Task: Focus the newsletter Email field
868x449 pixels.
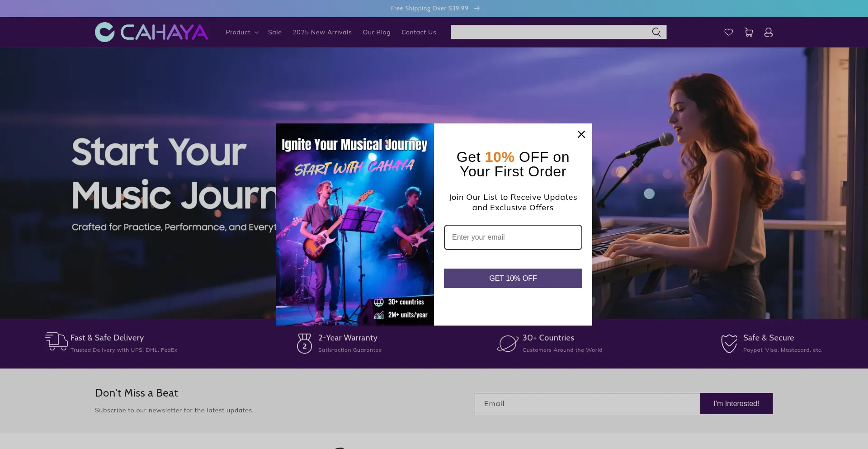Action: [587, 403]
